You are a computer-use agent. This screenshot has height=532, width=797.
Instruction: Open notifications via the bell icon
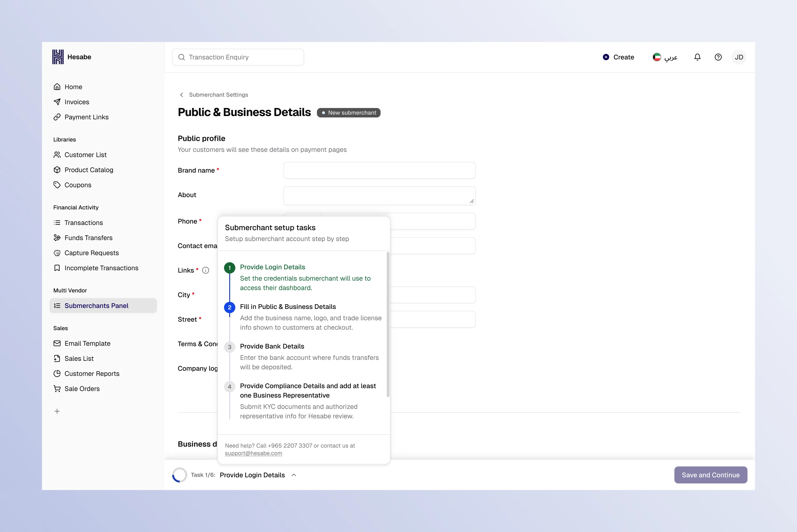(697, 57)
